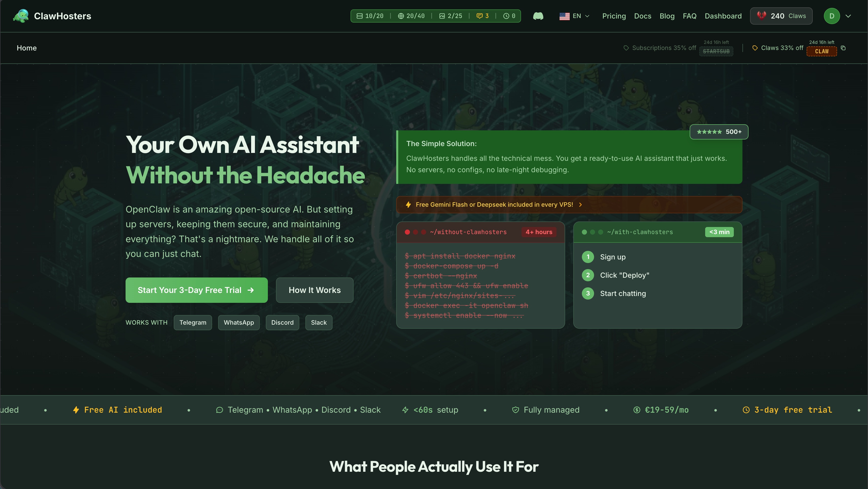Click the 500+ star rating badge

(x=719, y=132)
